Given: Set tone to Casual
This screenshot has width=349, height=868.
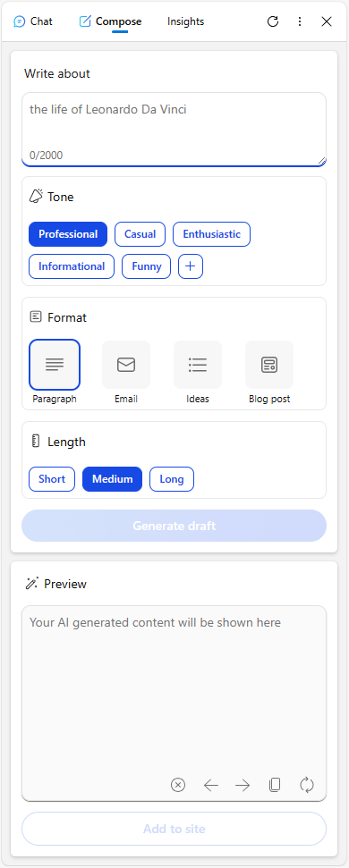Looking at the screenshot, I should point(140,234).
